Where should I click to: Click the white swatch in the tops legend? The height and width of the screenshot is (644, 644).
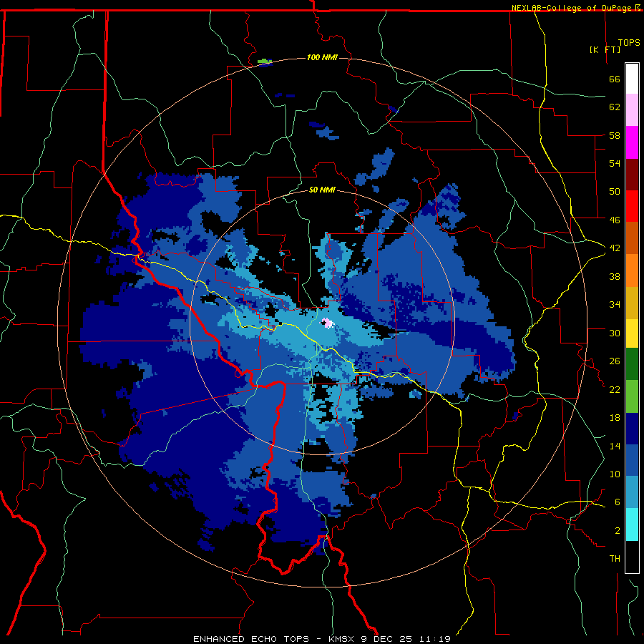[x=632, y=79]
